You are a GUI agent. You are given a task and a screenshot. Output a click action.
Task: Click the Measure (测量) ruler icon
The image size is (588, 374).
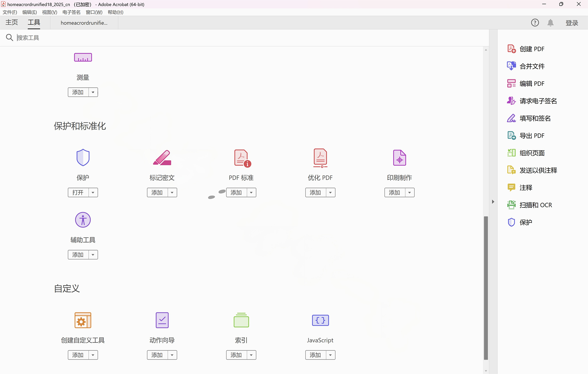click(x=83, y=58)
